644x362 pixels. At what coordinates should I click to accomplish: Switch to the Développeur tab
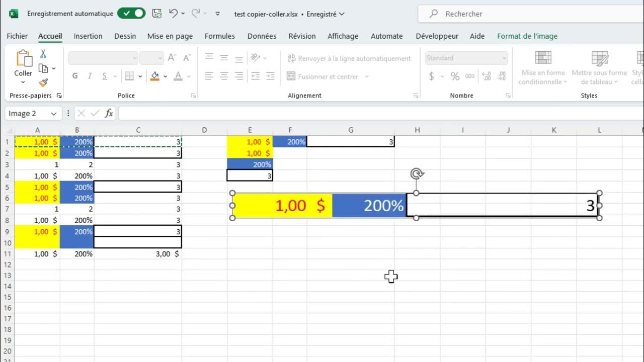click(x=437, y=36)
